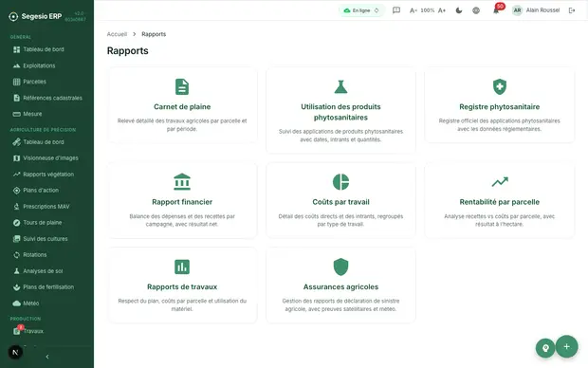Open the Rapport financier card

tap(182, 201)
